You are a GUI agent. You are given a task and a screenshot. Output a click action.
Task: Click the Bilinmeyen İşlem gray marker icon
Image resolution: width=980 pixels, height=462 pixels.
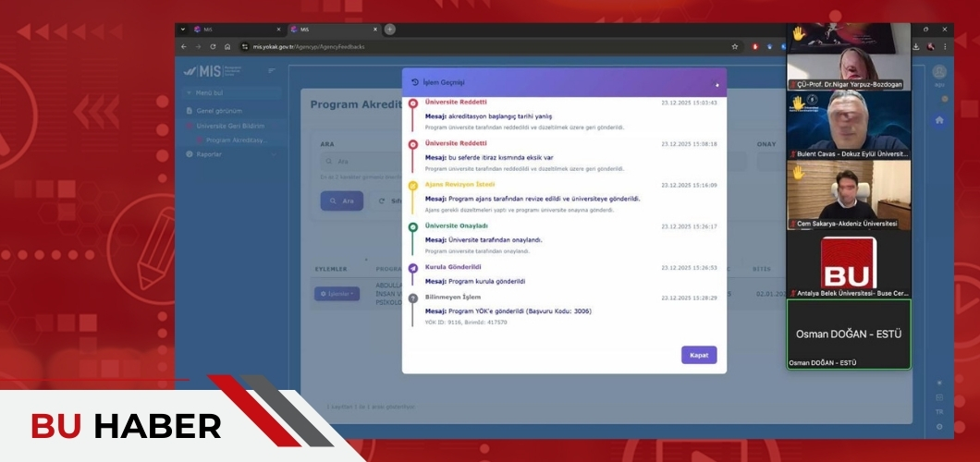pyautogui.click(x=413, y=298)
